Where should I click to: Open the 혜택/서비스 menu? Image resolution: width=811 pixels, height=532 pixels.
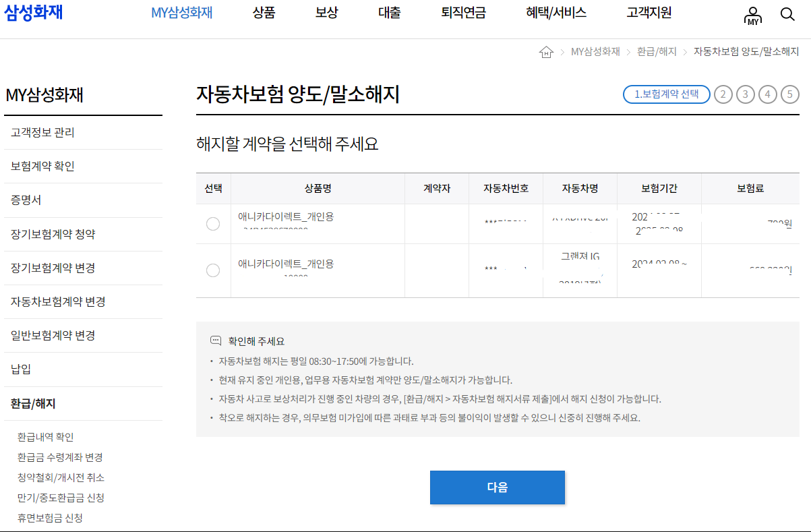coord(556,13)
